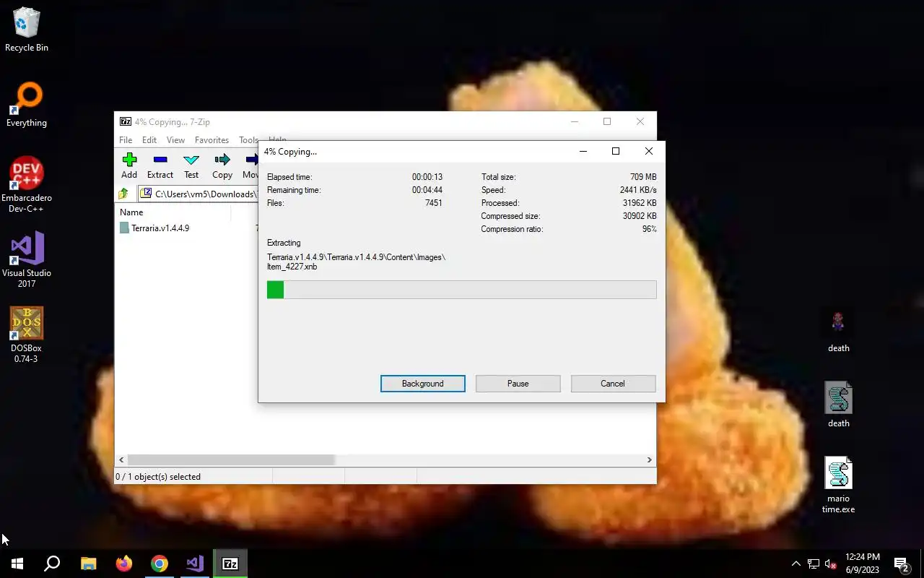This screenshot has width=924, height=578.
Task: Click the horizontal scrollbar thumb in 7-Zip
Action: tap(231, 460)
